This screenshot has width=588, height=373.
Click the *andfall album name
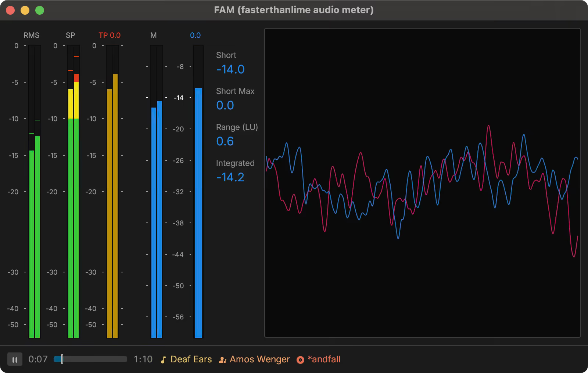pos(324,359)
